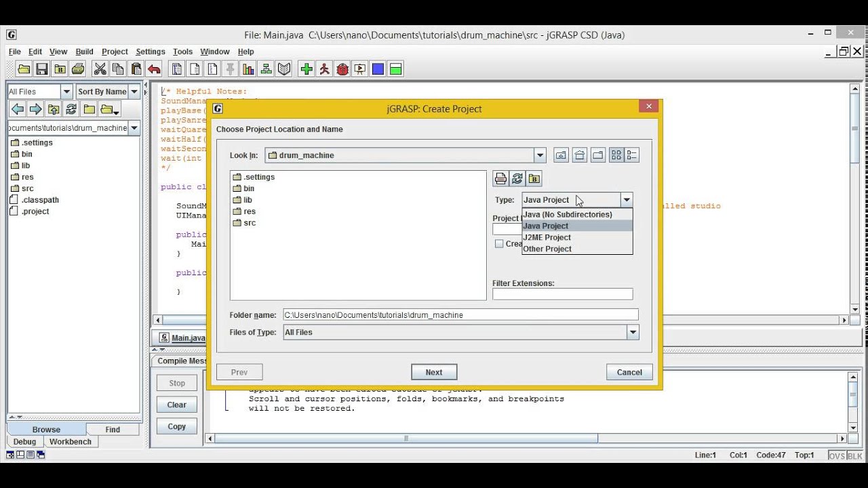Viewport: 868px width, 488px height.
Task: Go back with browse panel left arrow
Action: tap(18, 109)
